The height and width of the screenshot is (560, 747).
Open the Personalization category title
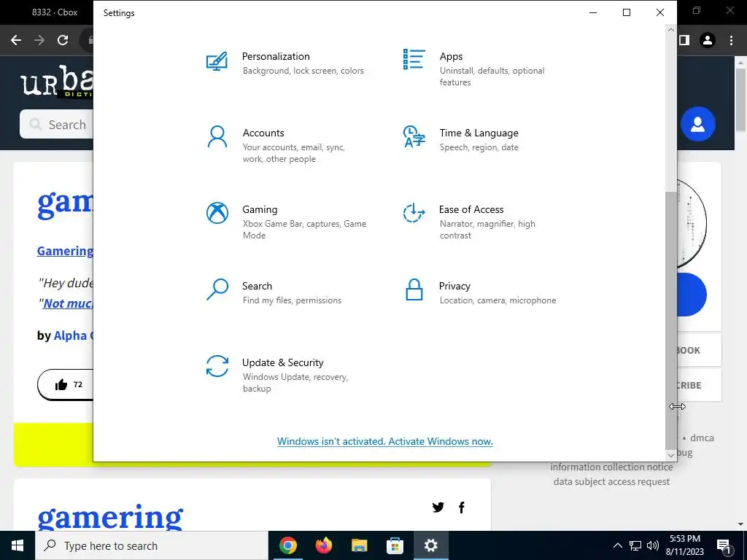[276, 56]
